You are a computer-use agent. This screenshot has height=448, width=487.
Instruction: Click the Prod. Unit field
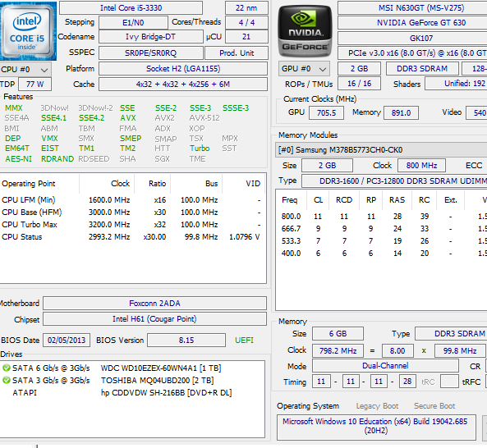[x=237, y=53]
